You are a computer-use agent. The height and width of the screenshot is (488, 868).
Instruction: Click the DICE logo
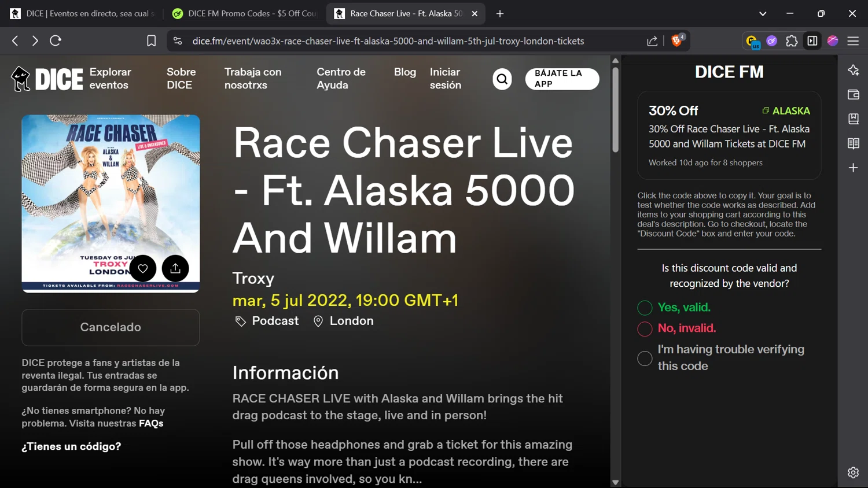point(47,79)
